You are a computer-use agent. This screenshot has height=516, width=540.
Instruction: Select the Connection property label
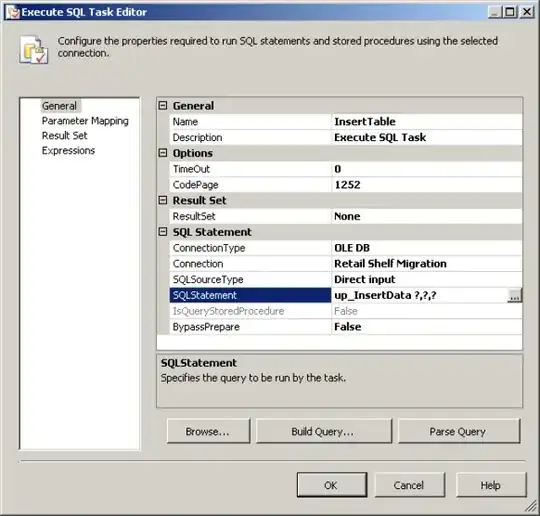pyautogui.click(x=250, y=264)
